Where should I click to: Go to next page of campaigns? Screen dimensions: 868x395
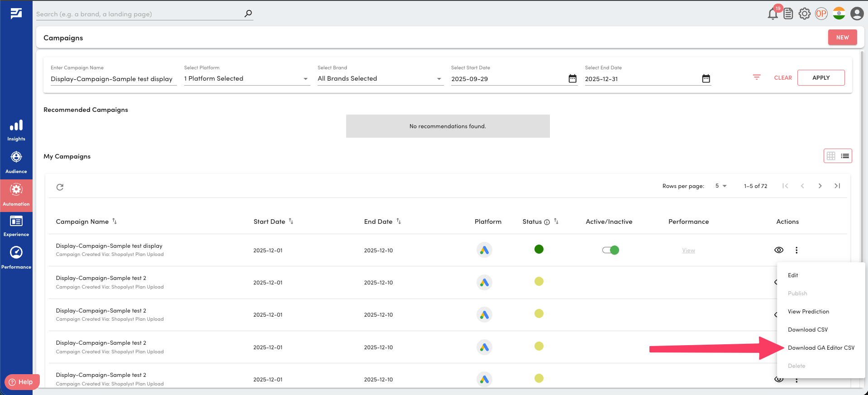tap(820, 186)
